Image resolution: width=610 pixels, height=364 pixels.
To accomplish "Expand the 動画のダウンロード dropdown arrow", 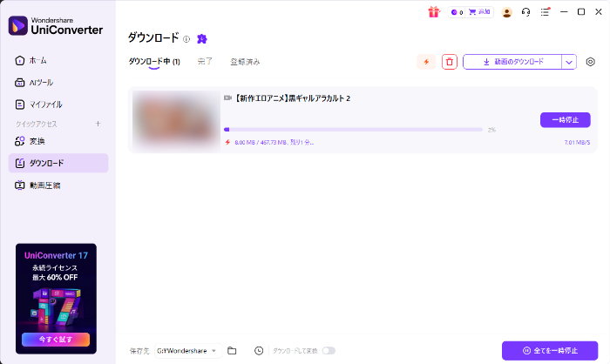I will 569,62.
